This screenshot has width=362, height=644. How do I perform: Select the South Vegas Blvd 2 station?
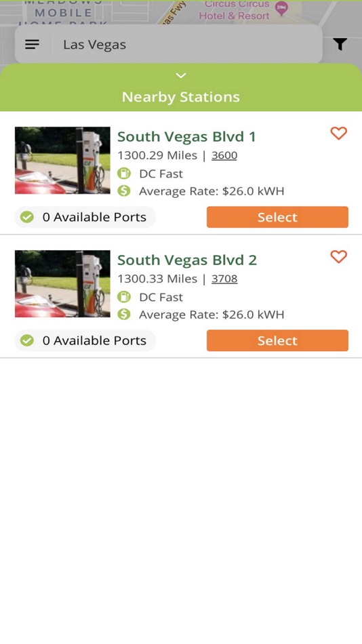click(277, 340)
